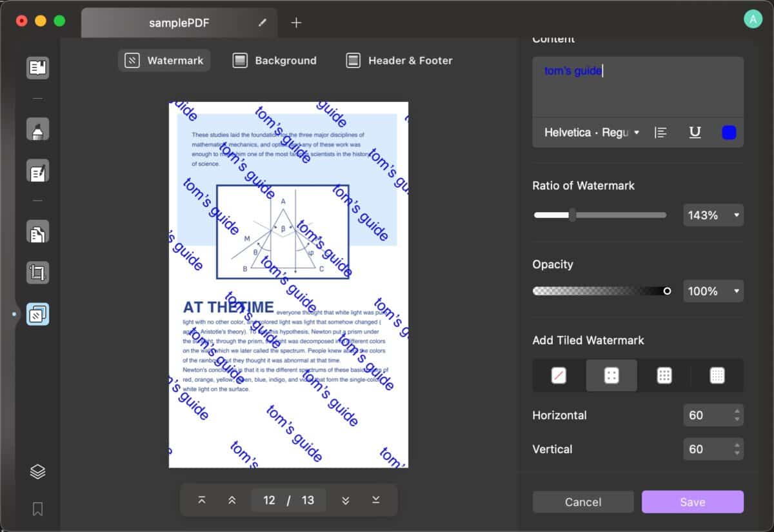
Task: Toggle underline for watermark text
Action: (695, 132)
